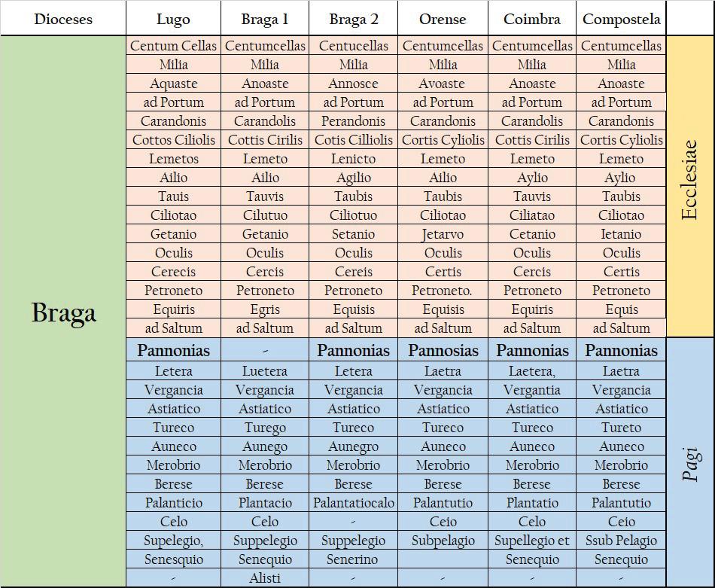Click the Annosce cell under Braga 2

pos(354,84)
